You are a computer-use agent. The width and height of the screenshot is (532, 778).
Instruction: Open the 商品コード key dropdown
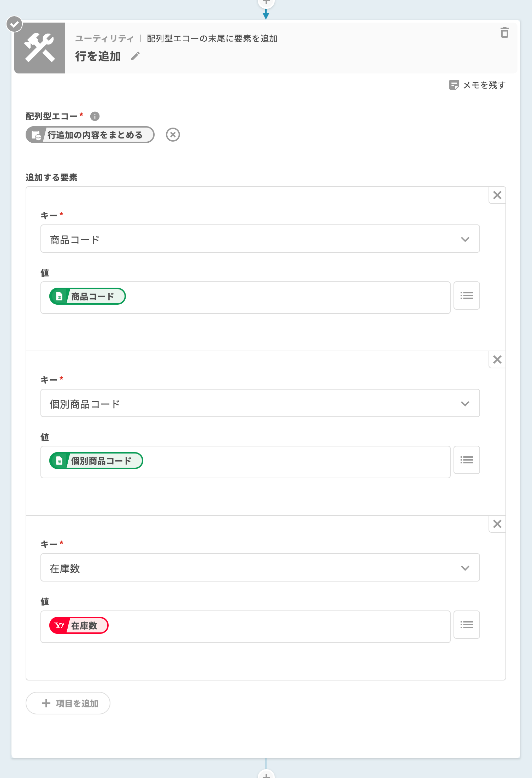pyautogui.click(x=260, y=239)
